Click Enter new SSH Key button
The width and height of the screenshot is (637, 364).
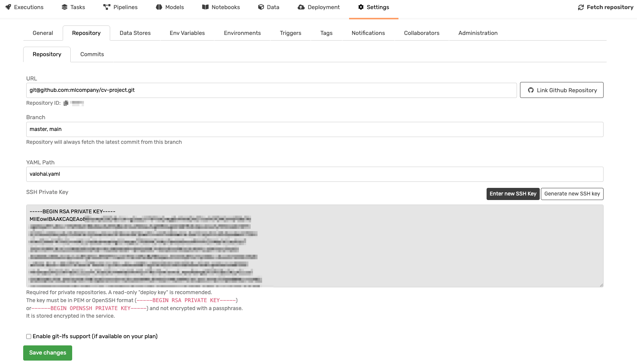[513, 194]
